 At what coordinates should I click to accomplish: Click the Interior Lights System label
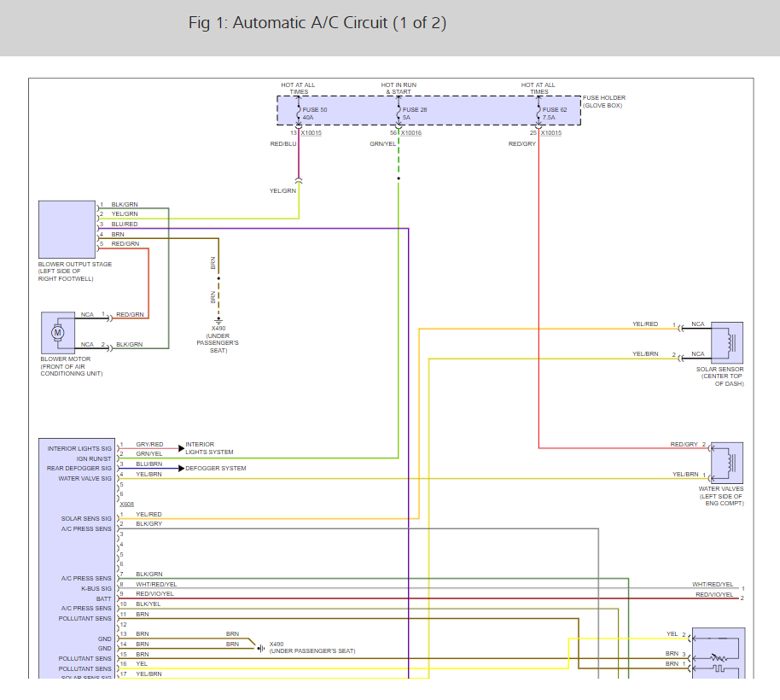tap(209, 448)
